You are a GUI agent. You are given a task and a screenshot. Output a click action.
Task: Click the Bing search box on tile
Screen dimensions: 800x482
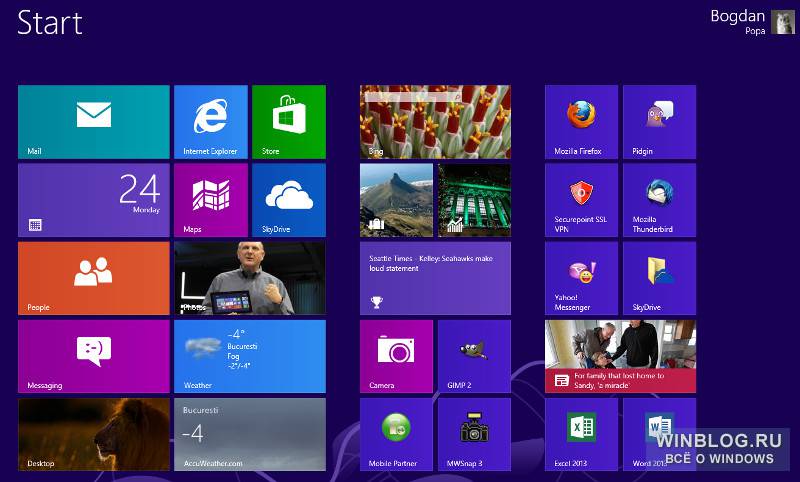coord(414,96)
